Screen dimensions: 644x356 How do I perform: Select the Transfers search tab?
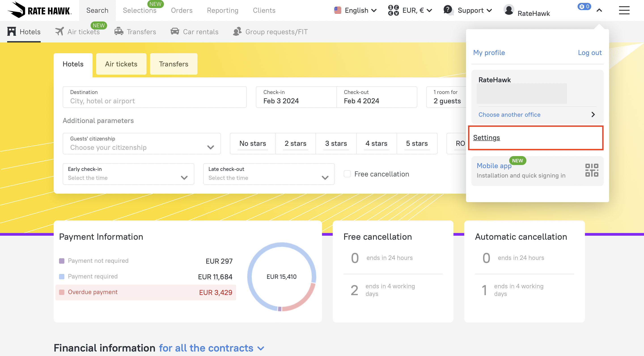point(174,64)
